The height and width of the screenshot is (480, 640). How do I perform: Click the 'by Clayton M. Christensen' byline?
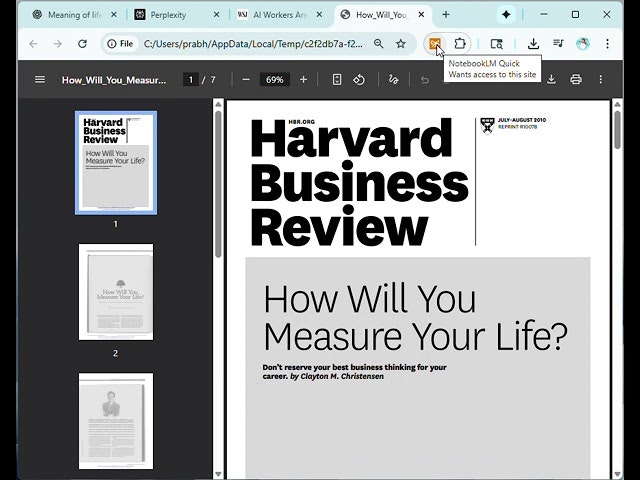337,376
